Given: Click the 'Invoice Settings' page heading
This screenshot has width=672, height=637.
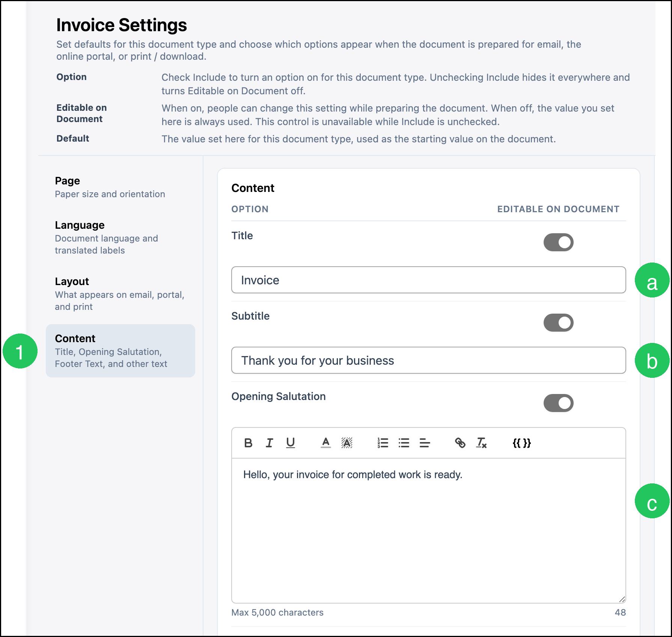Looking at the screenshot, I should 122,25.
